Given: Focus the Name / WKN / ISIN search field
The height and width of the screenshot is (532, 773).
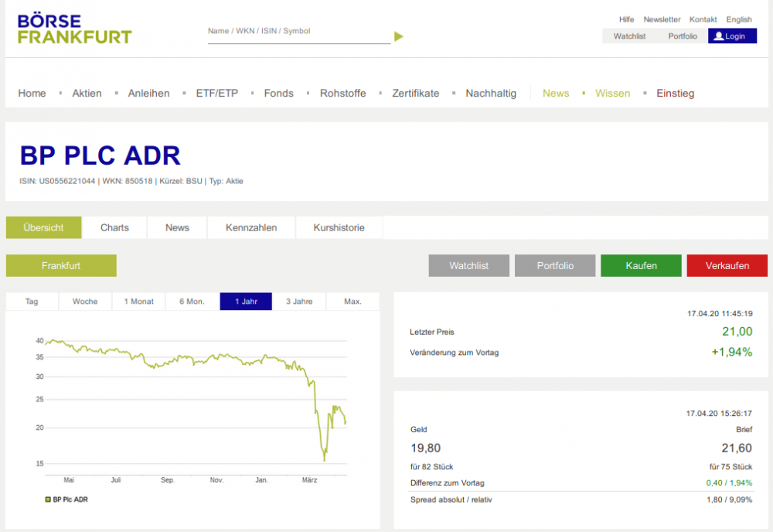Looking at the screenshot, I should 298,32.
